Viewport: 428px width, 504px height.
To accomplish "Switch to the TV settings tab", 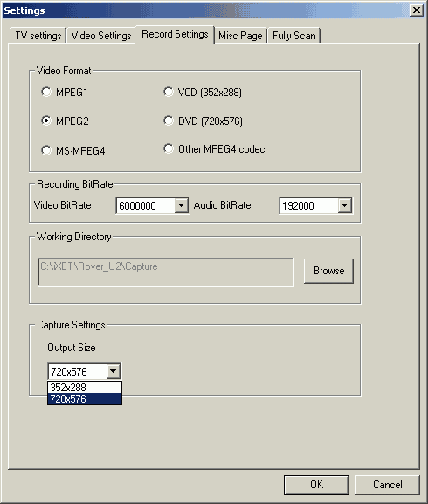I will point(38,35).
